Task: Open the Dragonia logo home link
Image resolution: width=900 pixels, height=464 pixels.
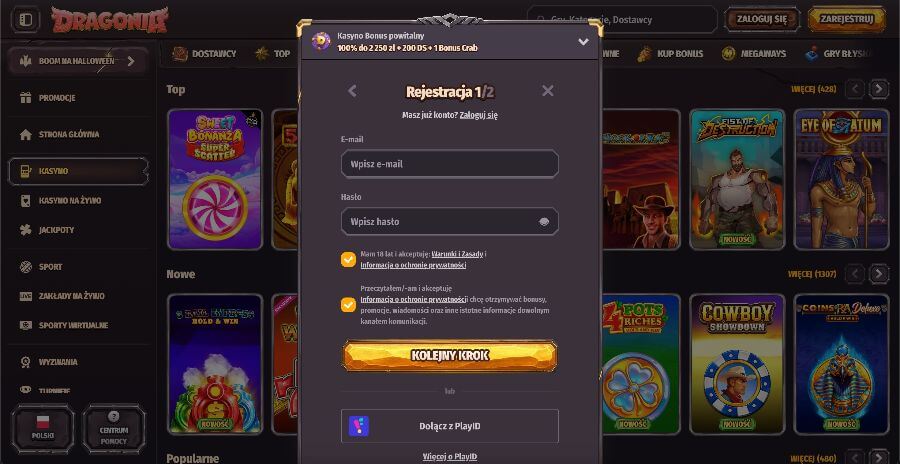Action: [110, 20]
